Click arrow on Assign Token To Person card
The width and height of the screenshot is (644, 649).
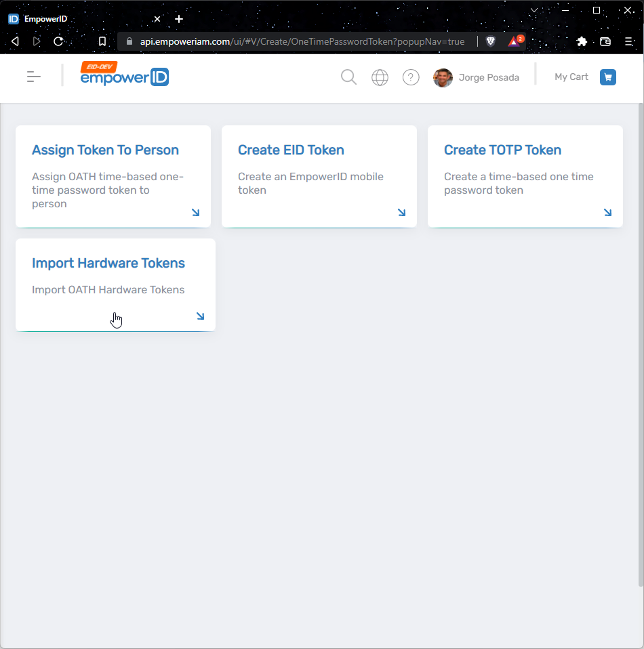pos(195,213)
